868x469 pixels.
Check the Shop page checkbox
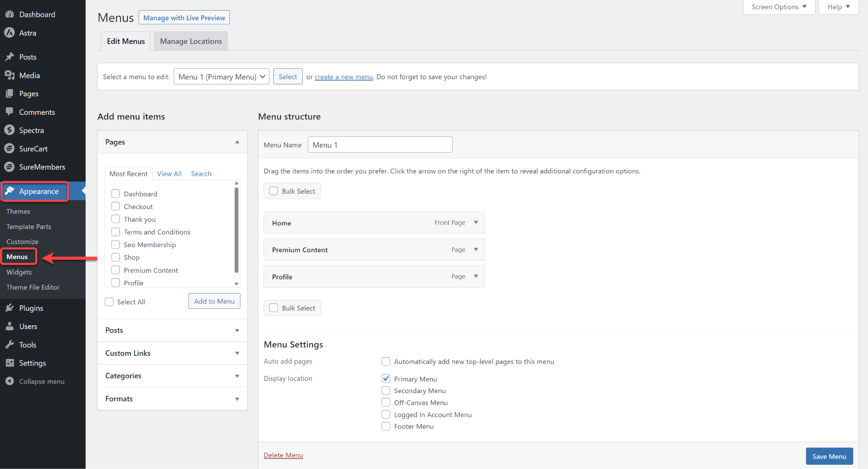tap(115, 257)
